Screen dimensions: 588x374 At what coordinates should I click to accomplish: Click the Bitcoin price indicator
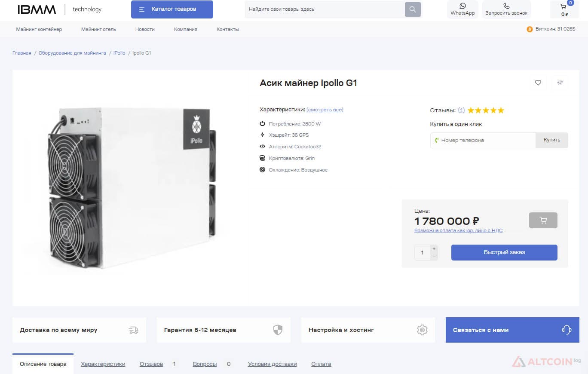(551, 29)
